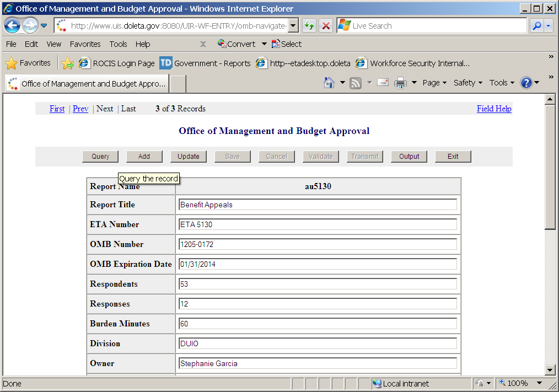The width and height of the screenshot is (559, 392).
Task: Click the browser Back arrow button
Action: 12,25
